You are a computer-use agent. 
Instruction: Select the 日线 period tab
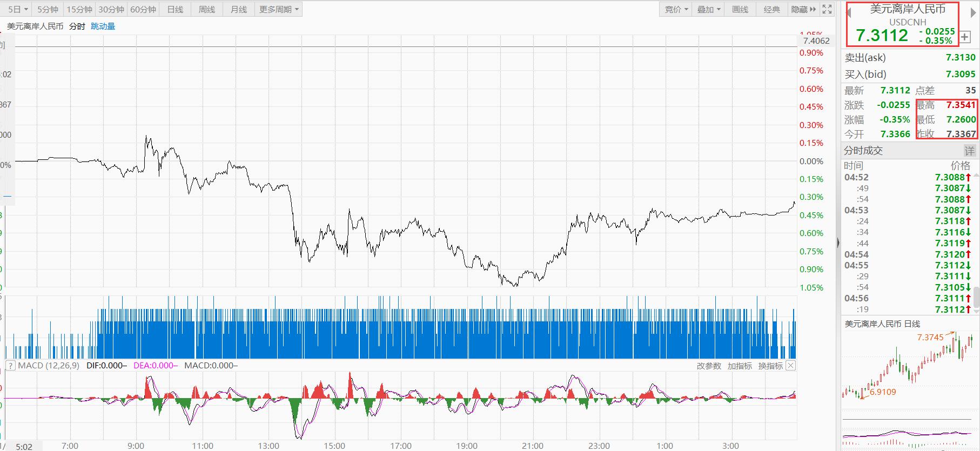[x=175, y=9]
